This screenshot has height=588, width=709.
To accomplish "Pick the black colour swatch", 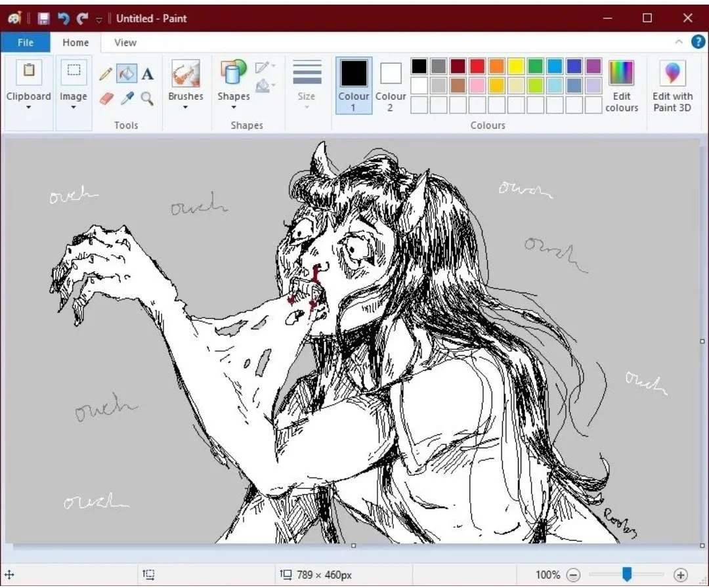I will click(419, 66).
